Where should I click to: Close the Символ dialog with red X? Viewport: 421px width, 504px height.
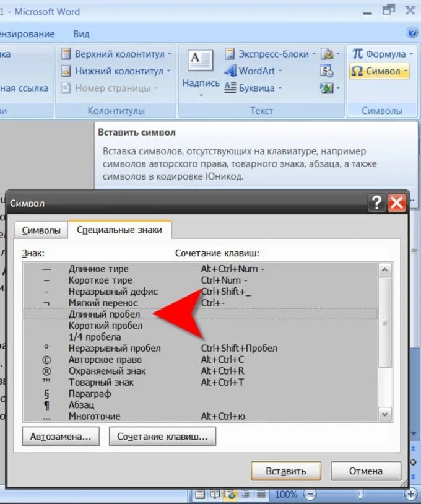pos(397,203)
